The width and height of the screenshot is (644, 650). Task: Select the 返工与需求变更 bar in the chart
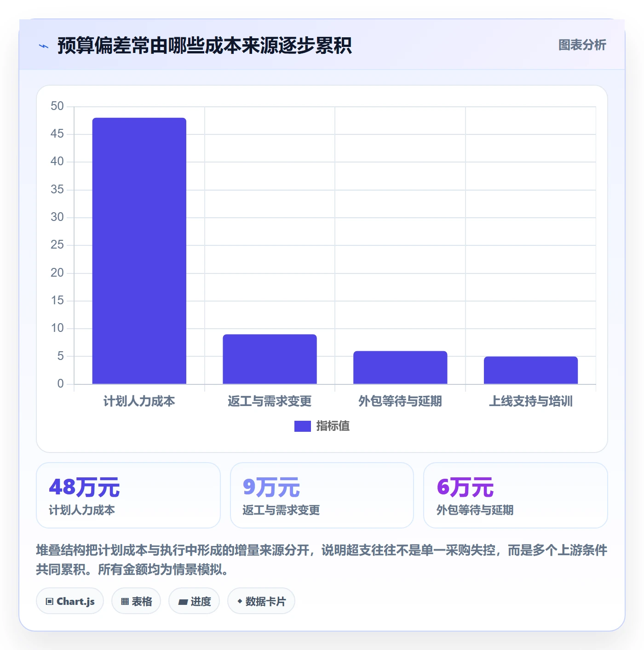tap(270, 359)
